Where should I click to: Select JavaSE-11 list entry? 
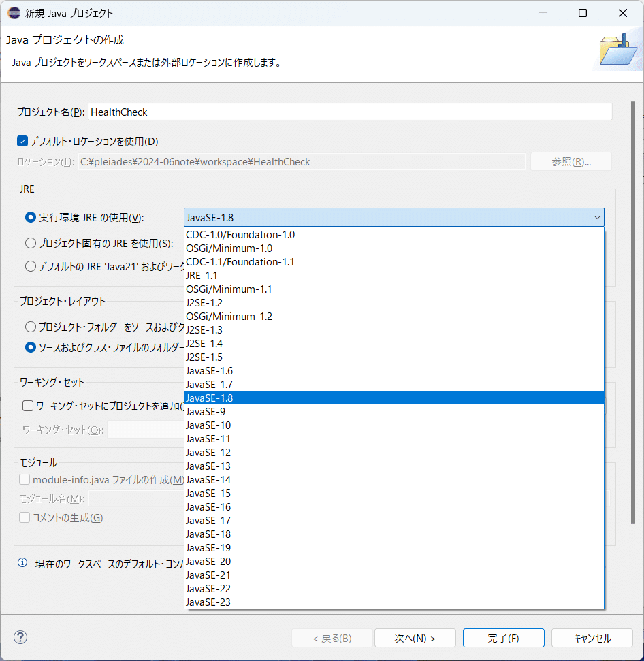(393, 439)
